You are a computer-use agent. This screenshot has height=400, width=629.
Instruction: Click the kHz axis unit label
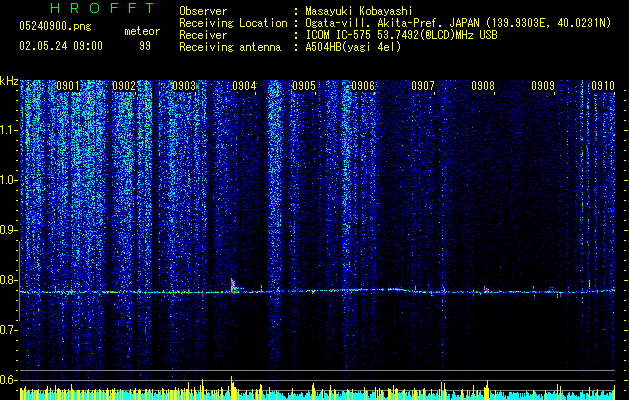point(9,81)
